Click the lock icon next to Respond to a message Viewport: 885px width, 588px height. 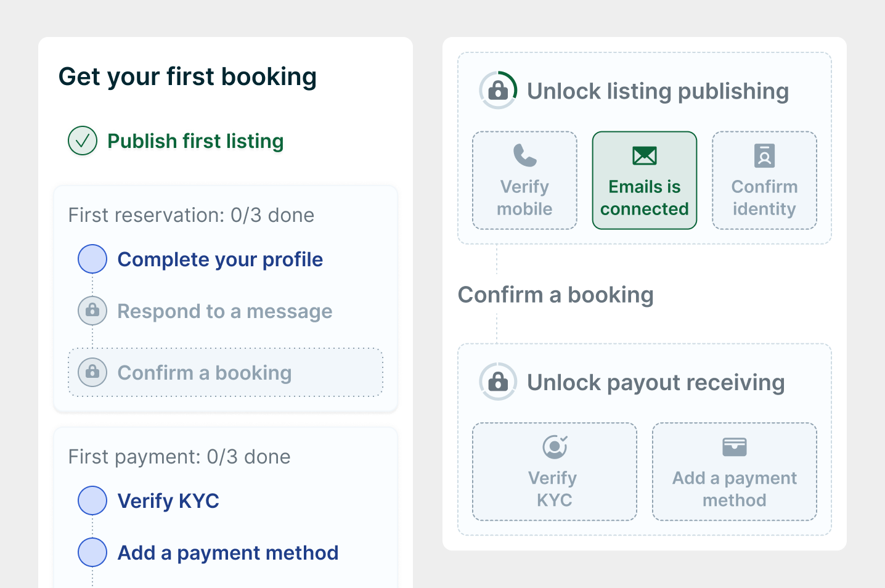[x=92, y=311]
